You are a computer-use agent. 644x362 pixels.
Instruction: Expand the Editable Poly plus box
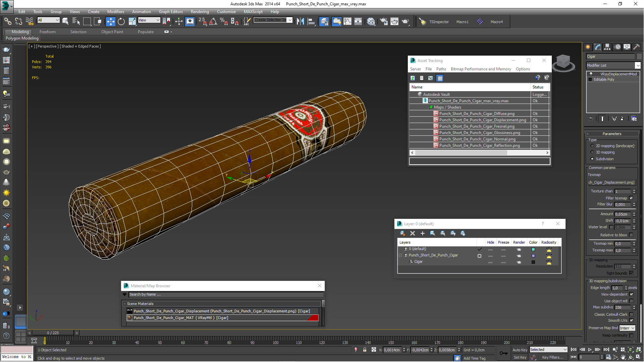click(x=590, y=79)
